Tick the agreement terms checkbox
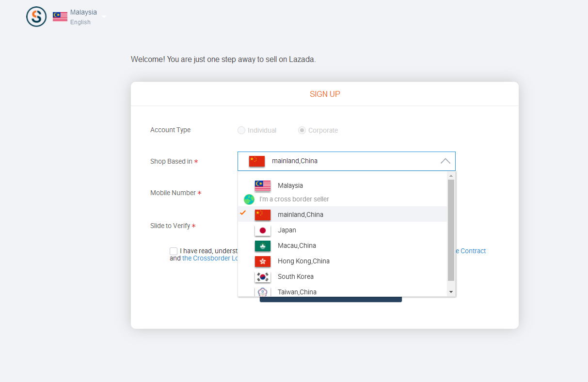Image resolution: width=588 pixels, height=382 pixels. click(x=174, y=251)
